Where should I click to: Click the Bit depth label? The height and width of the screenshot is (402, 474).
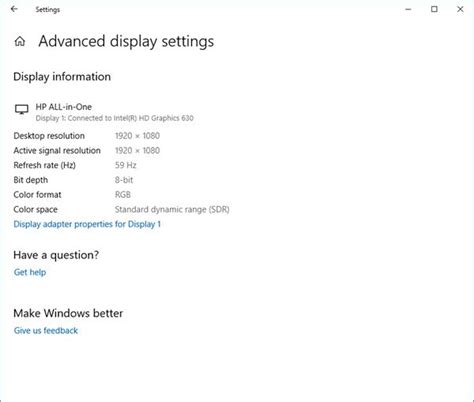tap(31, 180)
